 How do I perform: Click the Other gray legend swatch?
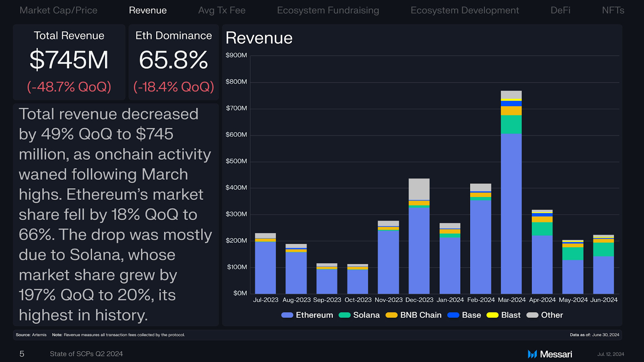[x=532, y=315]
